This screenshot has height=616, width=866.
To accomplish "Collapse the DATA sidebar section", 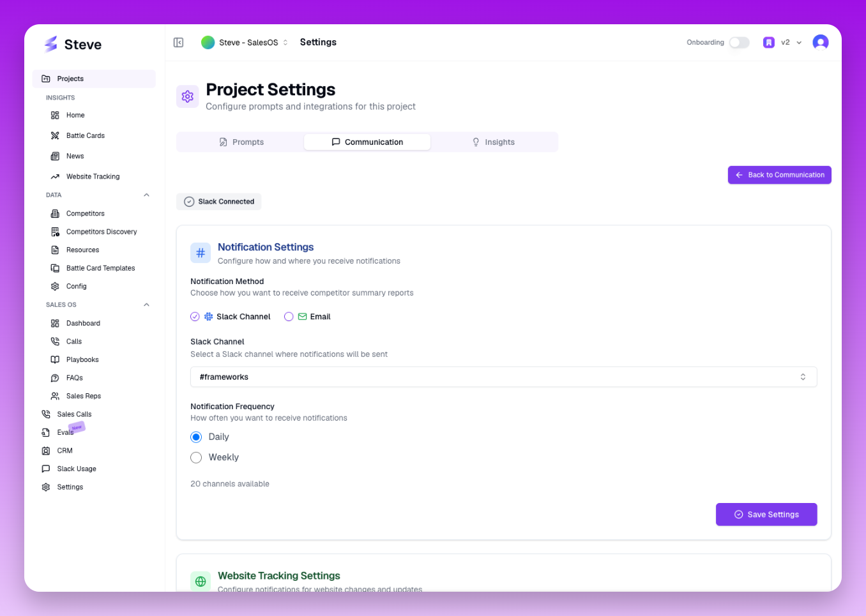I will click(146, 195).
